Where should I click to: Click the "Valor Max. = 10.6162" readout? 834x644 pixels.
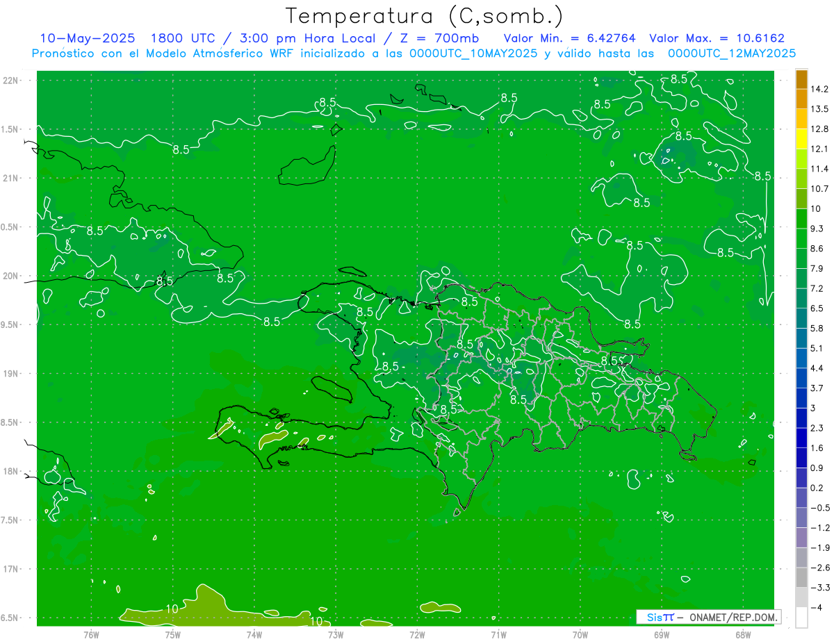coord(717,38)
